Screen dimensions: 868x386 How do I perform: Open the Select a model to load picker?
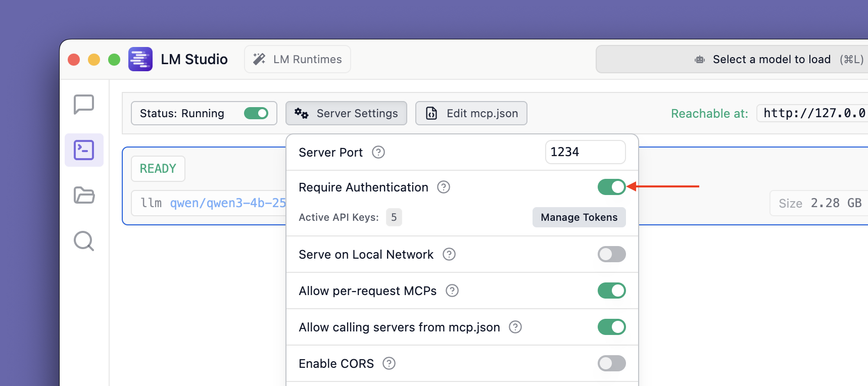point(771,59)
